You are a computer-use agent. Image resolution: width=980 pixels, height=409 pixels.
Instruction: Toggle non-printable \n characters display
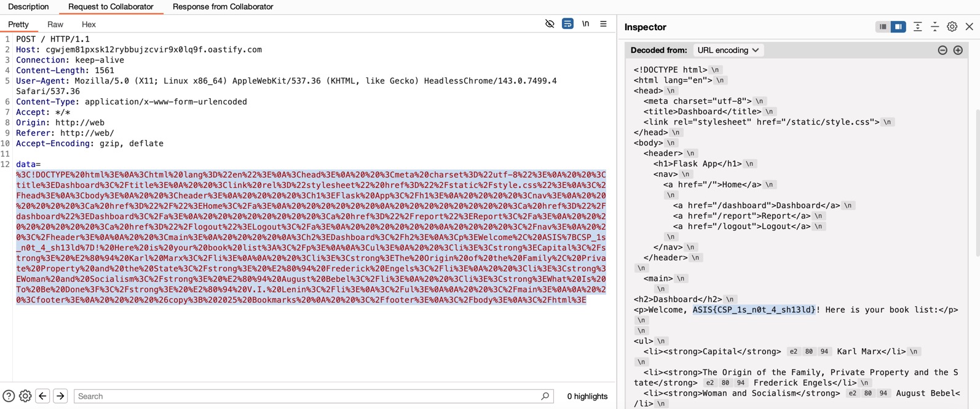coord(585,24)
